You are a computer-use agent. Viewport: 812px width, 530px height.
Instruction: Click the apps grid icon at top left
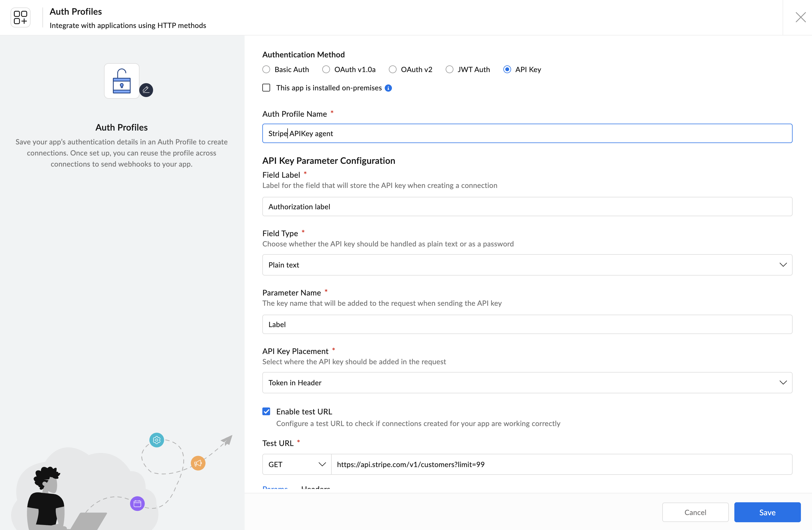21,17
